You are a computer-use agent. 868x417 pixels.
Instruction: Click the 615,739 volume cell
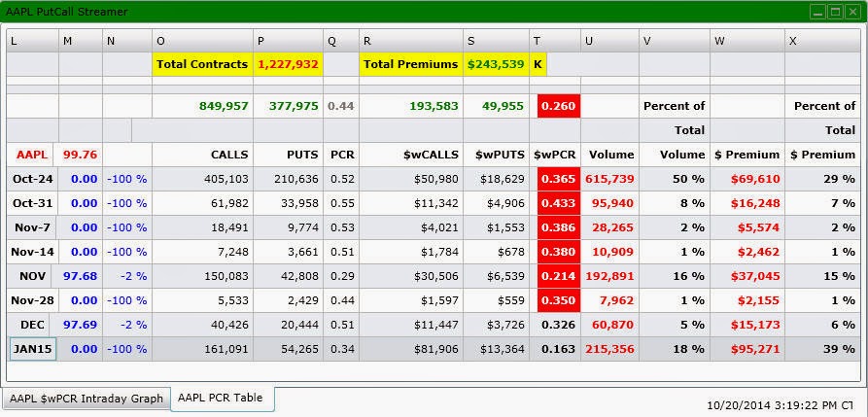click(x=609, y=179)
